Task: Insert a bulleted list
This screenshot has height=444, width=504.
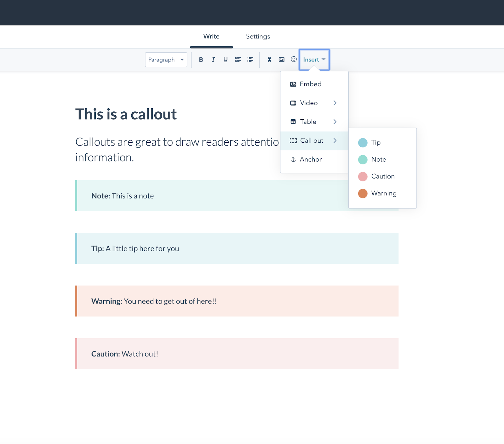Action: 238,60
